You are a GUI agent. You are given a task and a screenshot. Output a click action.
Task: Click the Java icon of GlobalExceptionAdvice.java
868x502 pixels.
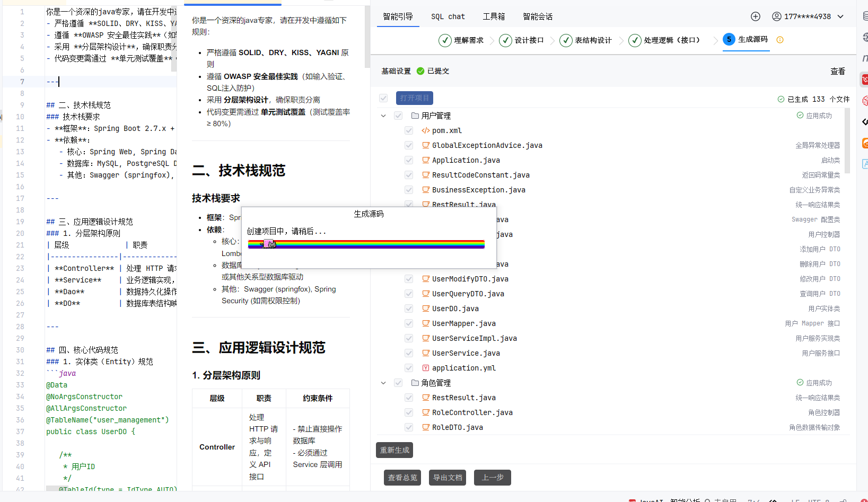coord(426,145)
